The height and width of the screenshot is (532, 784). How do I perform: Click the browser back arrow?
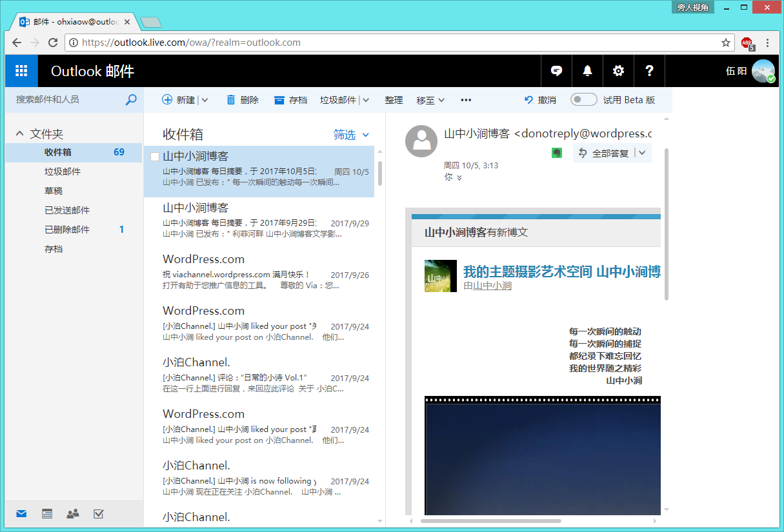pos(17,43)
